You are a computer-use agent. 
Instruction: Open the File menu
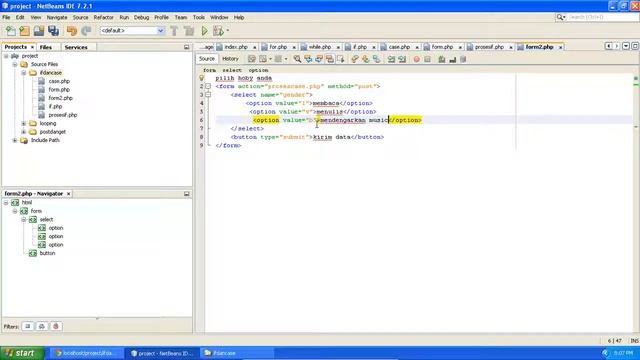(6, 18)
